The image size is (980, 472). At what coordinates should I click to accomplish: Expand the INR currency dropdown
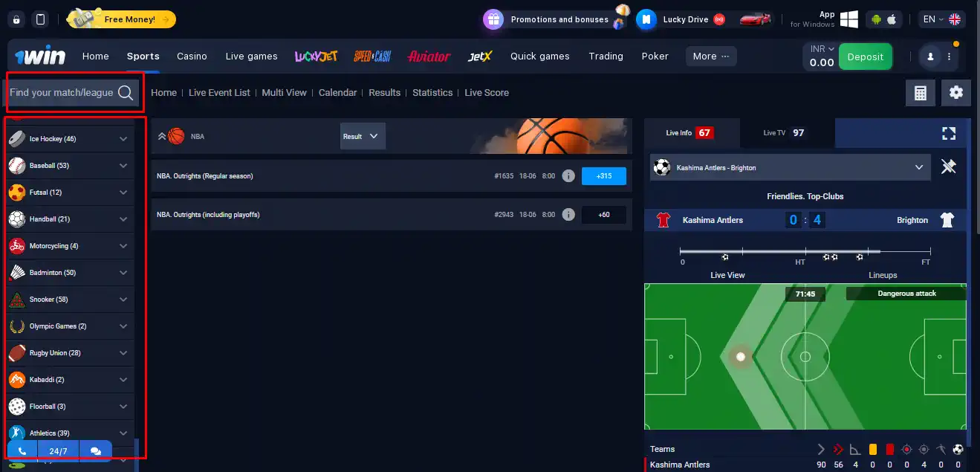821,48
